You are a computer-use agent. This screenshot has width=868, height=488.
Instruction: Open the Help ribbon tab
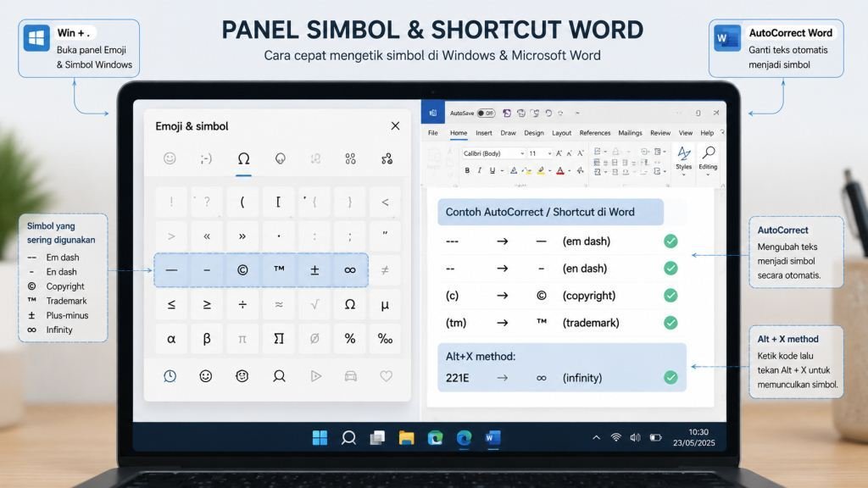tap(707, 133)
